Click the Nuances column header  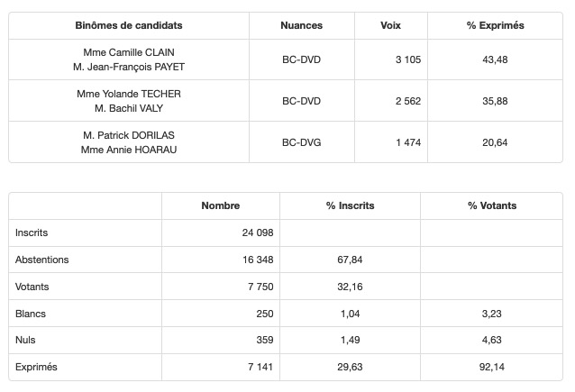click(x=302, y=25)
